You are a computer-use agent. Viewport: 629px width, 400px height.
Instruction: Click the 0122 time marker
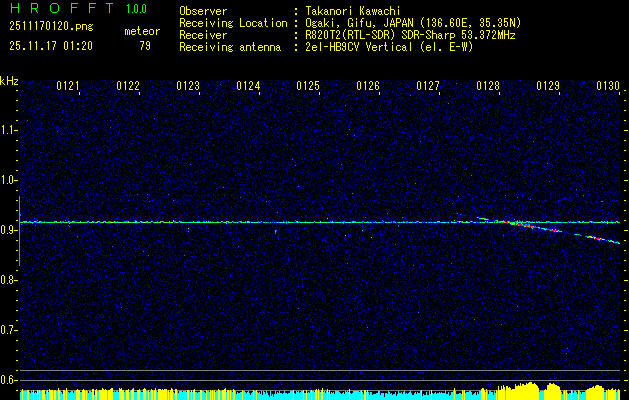128,86
